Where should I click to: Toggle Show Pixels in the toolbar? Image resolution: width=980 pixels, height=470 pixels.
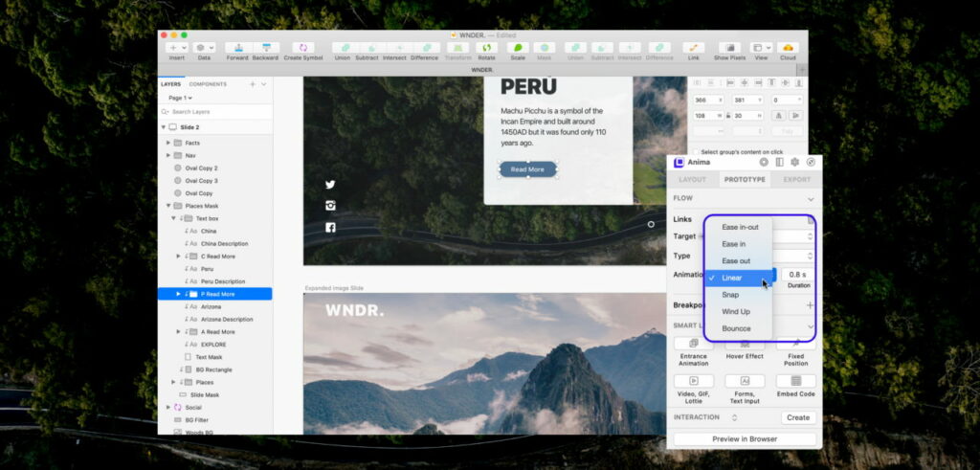tap(729, 47)
